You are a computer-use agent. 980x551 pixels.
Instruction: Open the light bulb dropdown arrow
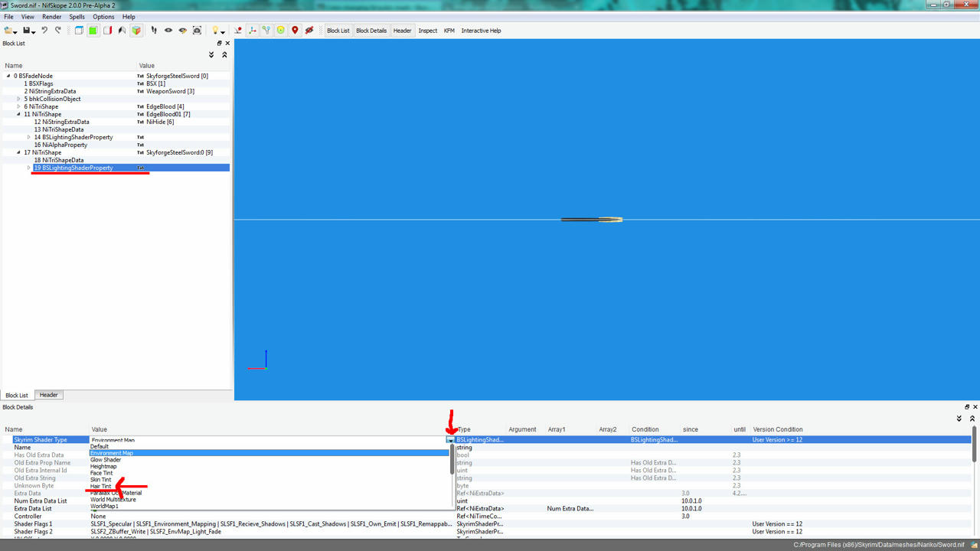click(x=223, y=32)
